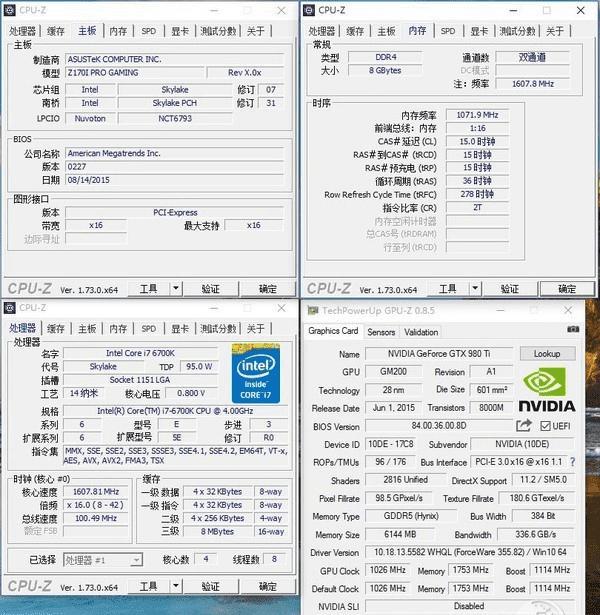
Task: Click the CPU-Z app icon in motherboard window title bar
Action: pos(9,10)
